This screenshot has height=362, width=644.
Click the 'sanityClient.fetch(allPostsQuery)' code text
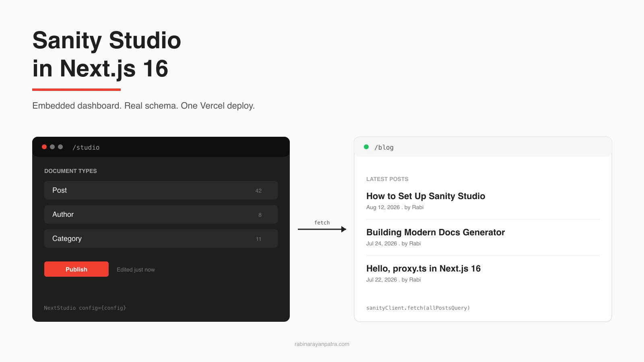point(418,308)
